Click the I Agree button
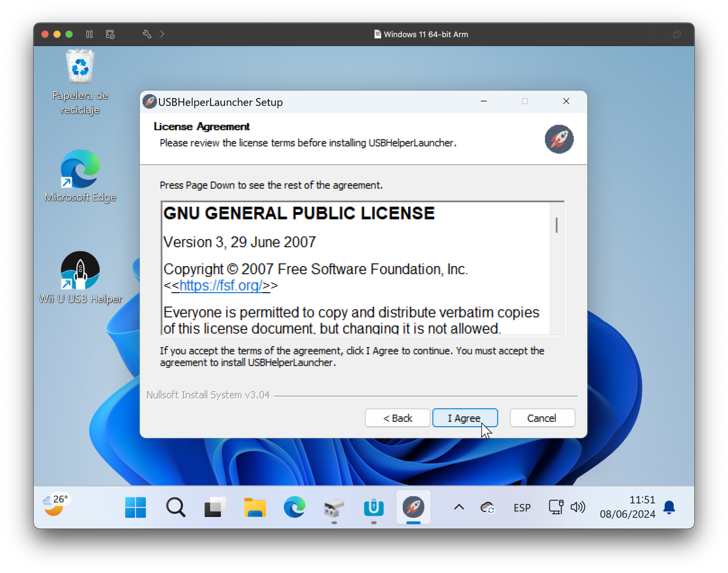Image resolution: width=728 pixels, height=573 pixels. [x=465, y=418]
